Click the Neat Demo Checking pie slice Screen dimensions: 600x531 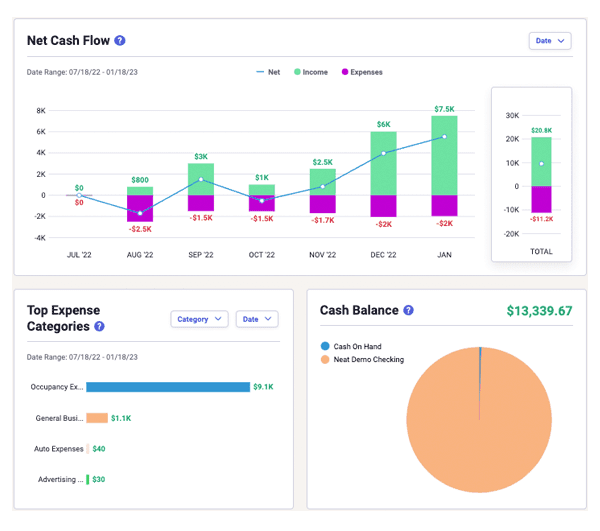tap(479, 420)
